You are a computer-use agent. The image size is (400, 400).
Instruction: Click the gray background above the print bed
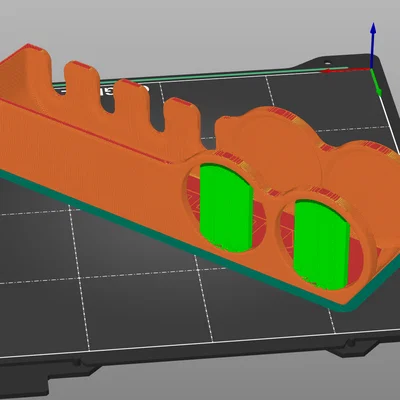(x=200, y=30)
